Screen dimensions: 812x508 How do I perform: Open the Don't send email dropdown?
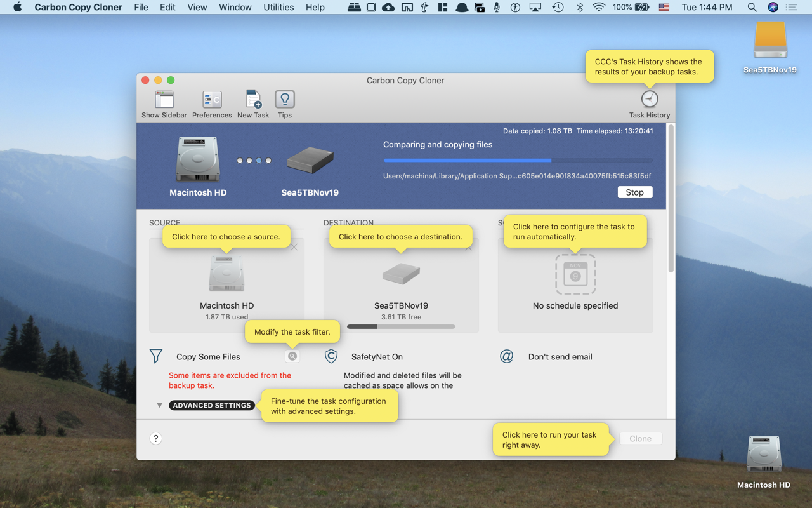[x=560, y=357]
